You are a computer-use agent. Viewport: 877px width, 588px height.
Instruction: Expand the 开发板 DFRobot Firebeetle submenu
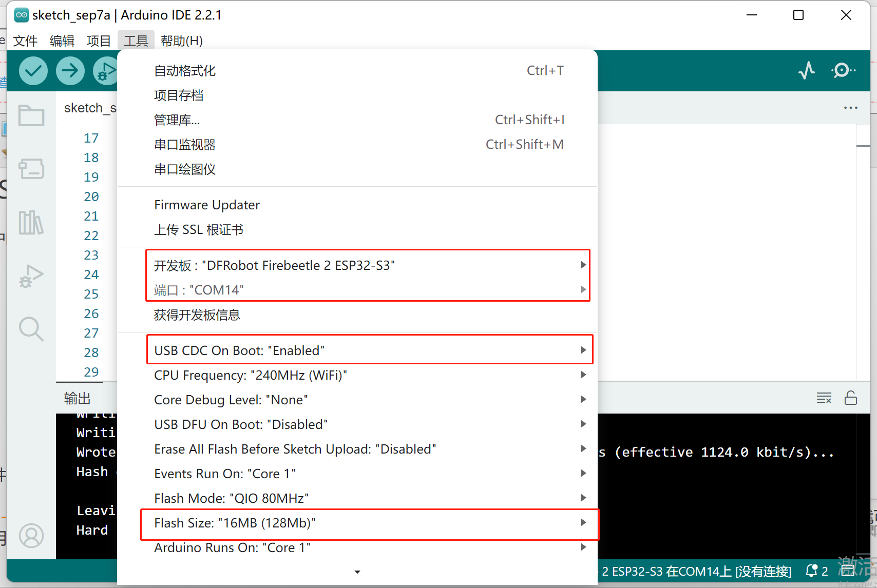coord(357,265)
